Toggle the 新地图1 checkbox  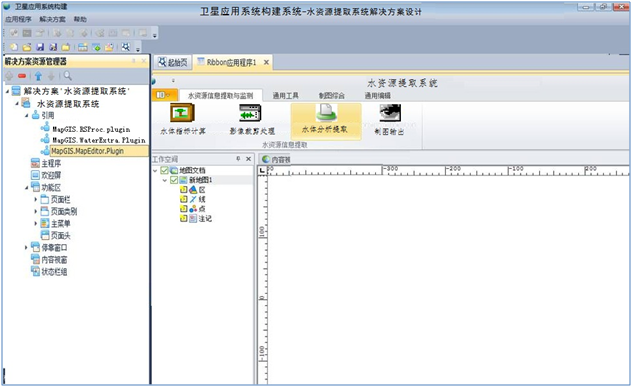[x=174, y=180]
